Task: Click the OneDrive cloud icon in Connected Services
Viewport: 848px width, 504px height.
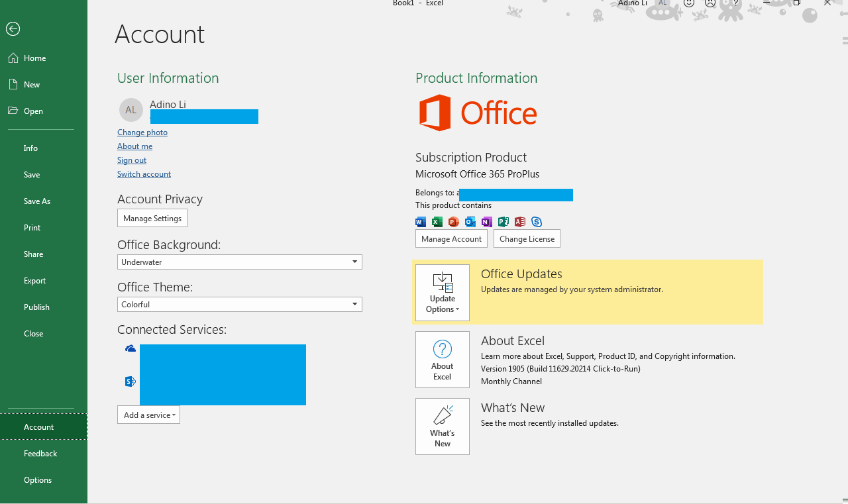Action: click(x=131, y=349)
